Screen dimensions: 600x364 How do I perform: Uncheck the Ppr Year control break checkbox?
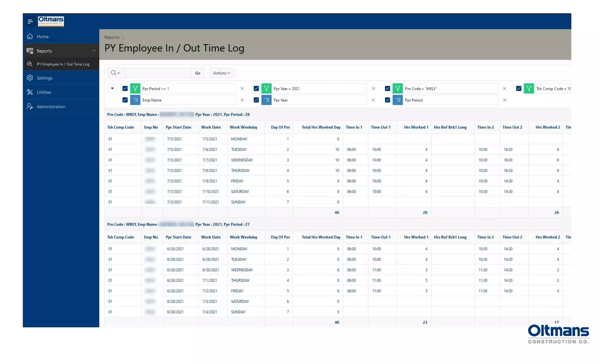click(256, 100)
